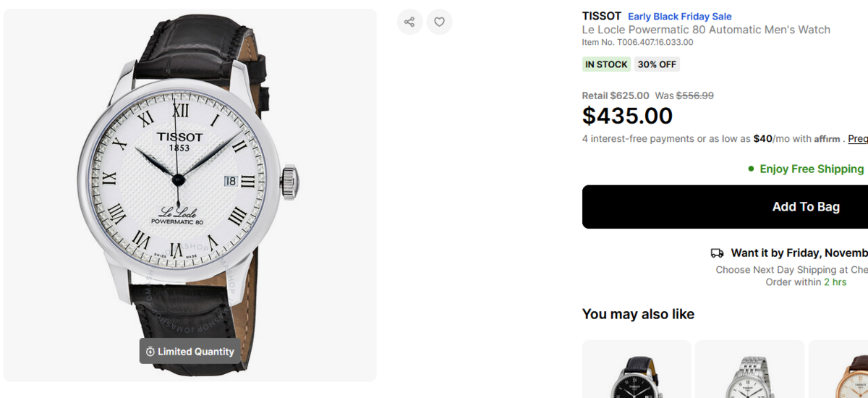This screenshot has height=398, width=868.
Task: Open the gold-tone watch recommendation
Action: [x=843, y=373]
